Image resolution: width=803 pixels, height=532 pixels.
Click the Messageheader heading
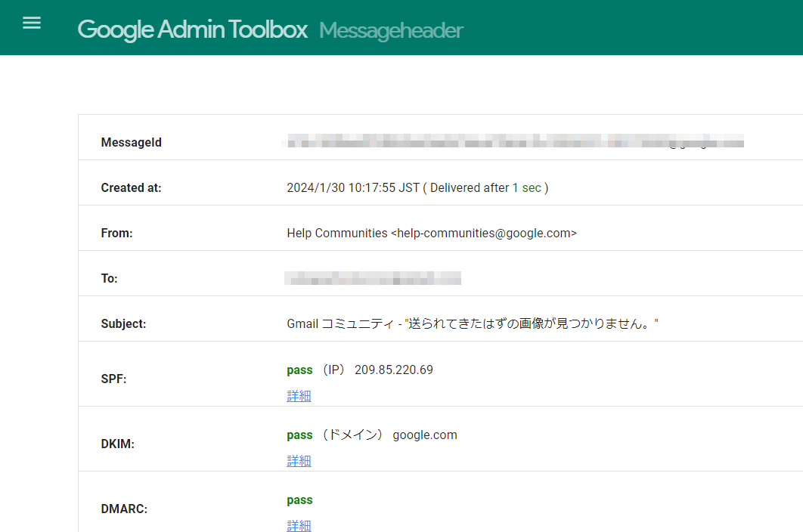tap(391, 31)
